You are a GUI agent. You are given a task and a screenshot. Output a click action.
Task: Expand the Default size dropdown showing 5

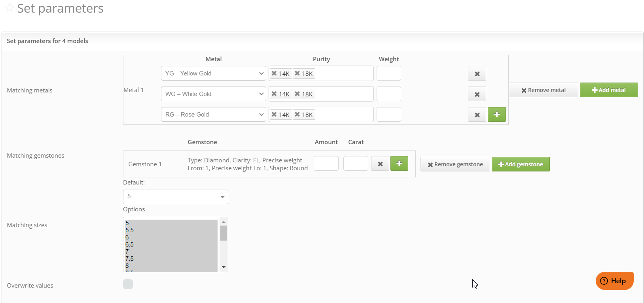click(176, 197)
